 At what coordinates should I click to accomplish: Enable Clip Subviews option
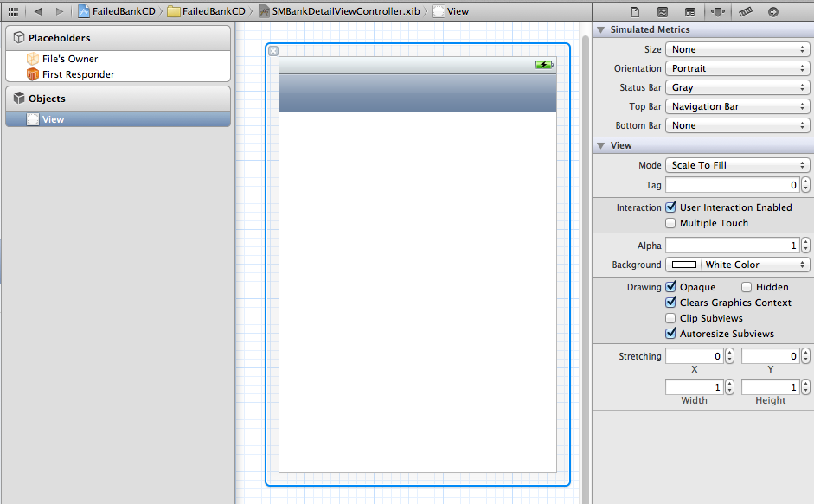click(x=670, y=318)
